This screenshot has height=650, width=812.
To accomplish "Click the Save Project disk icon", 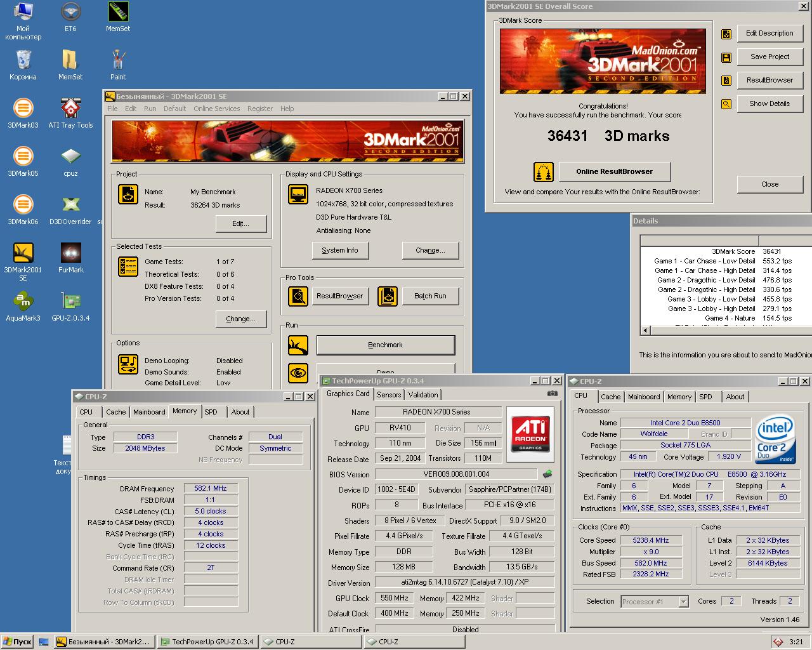I will point(726,57).
